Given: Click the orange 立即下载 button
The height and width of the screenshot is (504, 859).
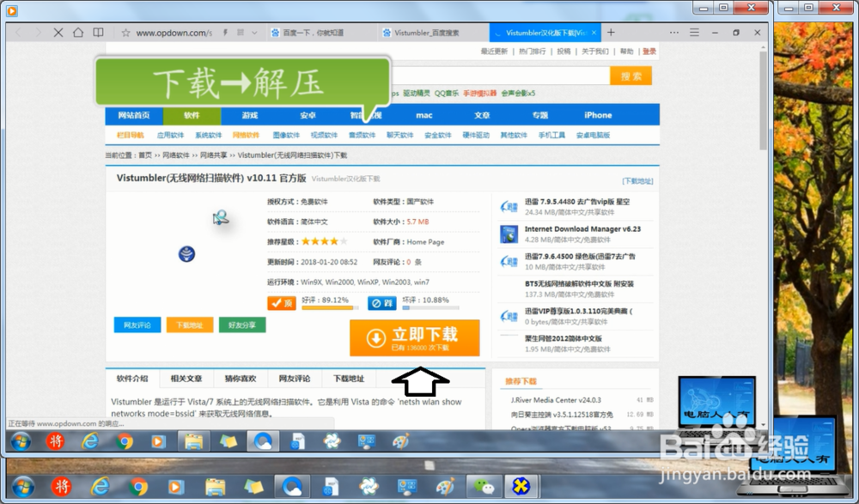Looking at the screenshot, I should 415,338.
